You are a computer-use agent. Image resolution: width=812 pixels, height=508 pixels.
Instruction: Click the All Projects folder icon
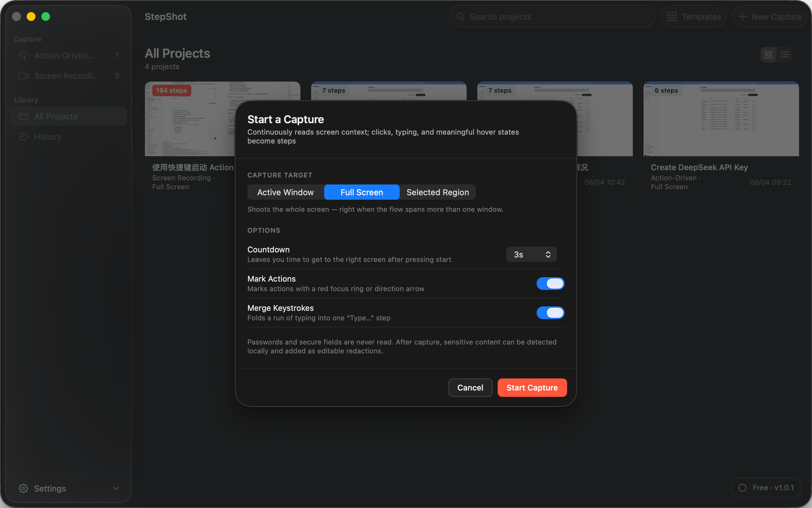click(x=23, y=116)
